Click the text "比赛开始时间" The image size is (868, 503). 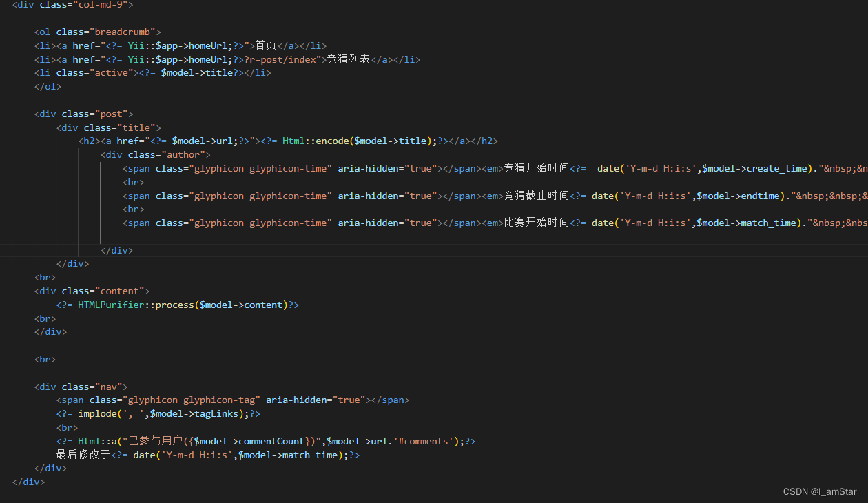click(537, 223)
